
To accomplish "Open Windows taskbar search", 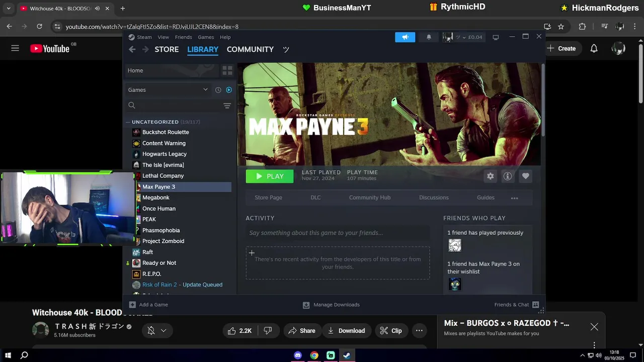I will point(24,355).
